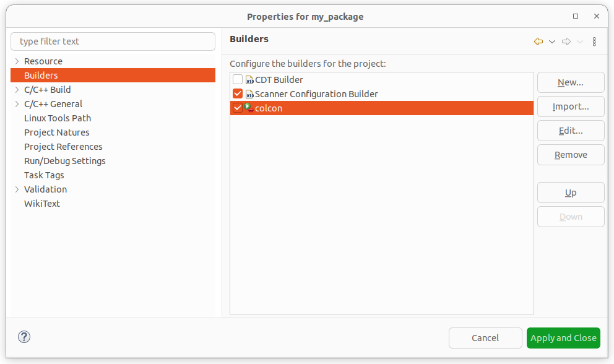Viewport: 614px width, 364px height.
Task: Open the Run/Debug Settings page
Action: (64, 160)
